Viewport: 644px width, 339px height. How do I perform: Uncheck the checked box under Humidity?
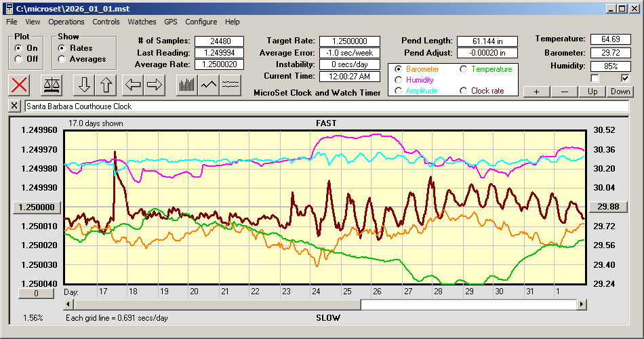point(625,79)
